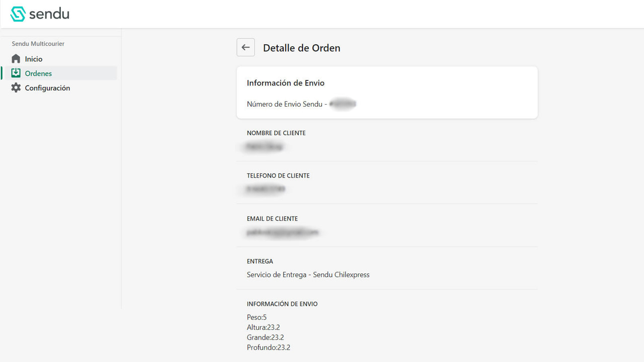Click the Detalle de Orden title
This screenshot has width=644, height=362.
click(x=302, y=48)
